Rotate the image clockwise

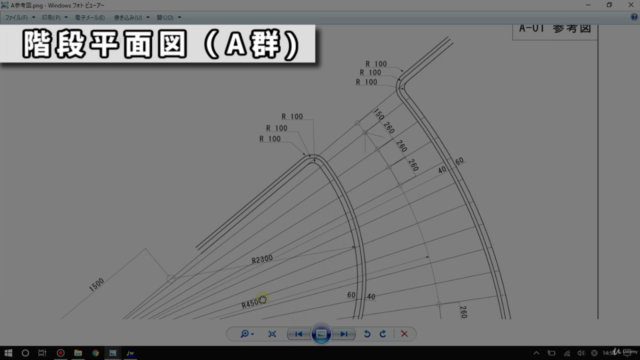(x=383, y=334)
